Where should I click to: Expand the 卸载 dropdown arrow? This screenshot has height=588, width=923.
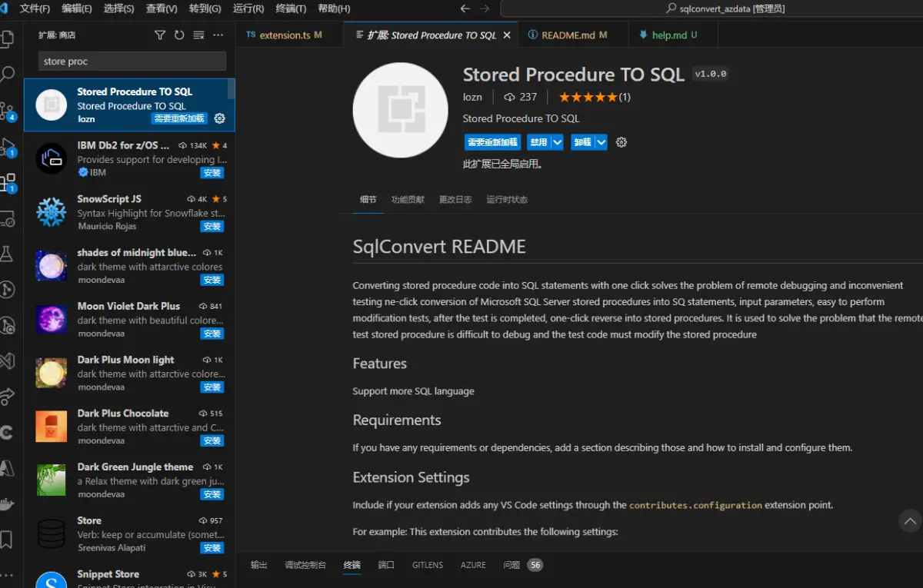point(601,142)
